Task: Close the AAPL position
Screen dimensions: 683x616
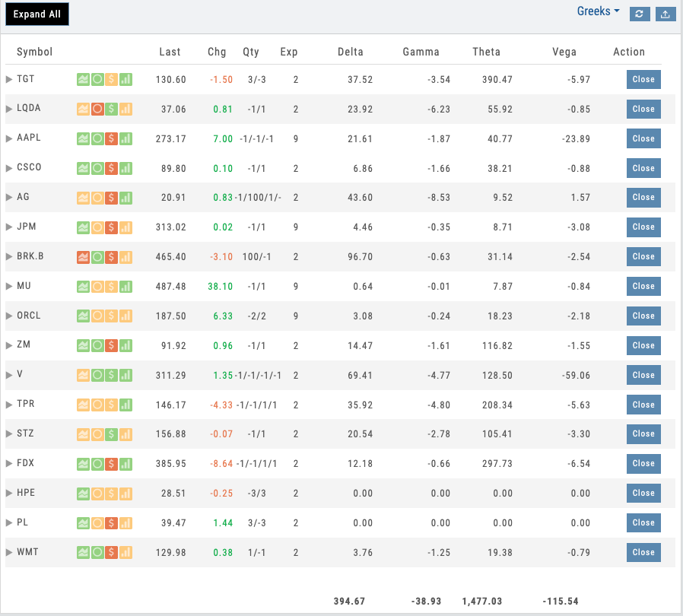Action: 643,138
